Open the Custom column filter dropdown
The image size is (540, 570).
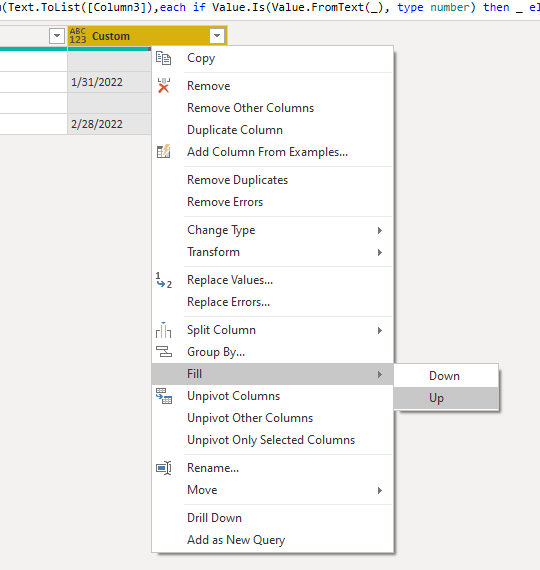pos(217,36)
